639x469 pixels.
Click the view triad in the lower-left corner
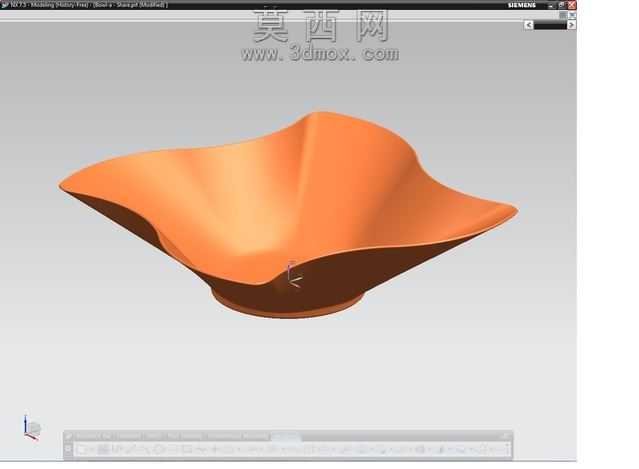coord(32,428)
